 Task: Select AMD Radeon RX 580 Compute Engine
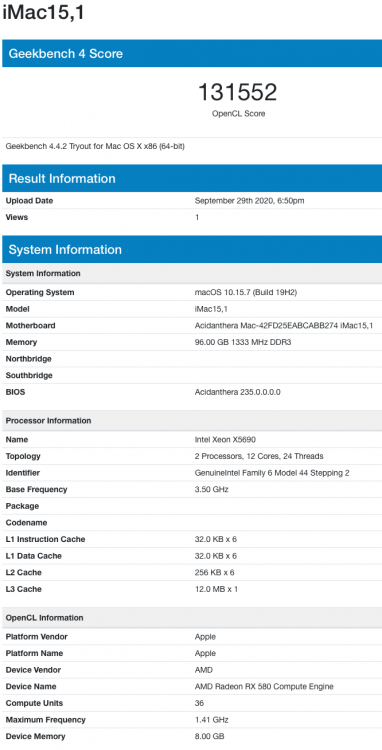tap(264, 686)
